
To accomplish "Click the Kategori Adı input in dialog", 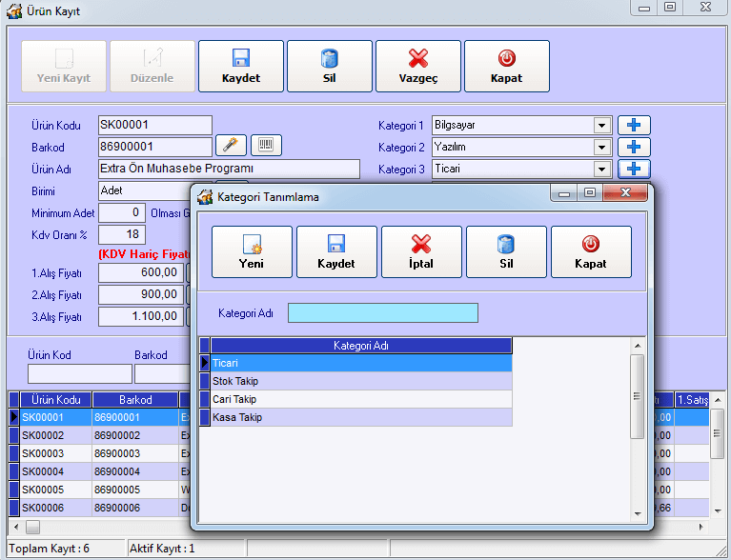I will point(383,313).
